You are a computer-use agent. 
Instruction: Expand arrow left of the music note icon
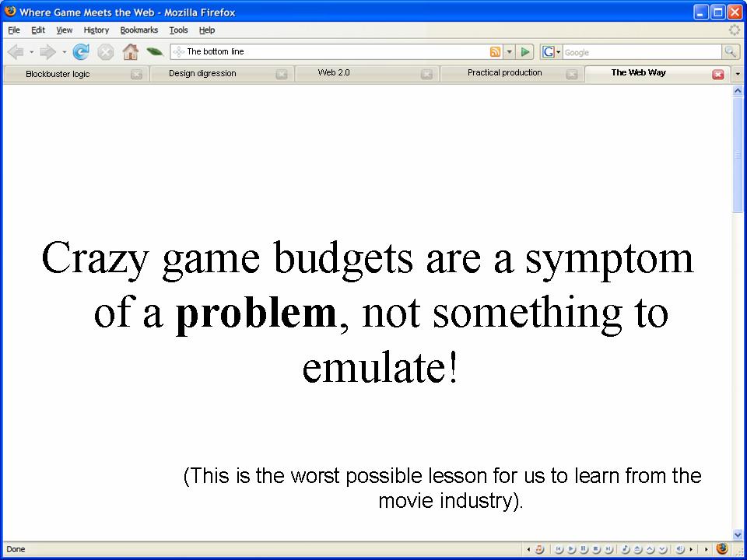528,549
